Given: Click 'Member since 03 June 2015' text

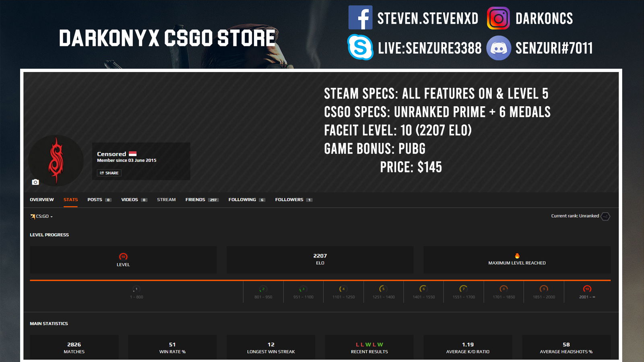Looking at the screenshot, I should (126, 160).
